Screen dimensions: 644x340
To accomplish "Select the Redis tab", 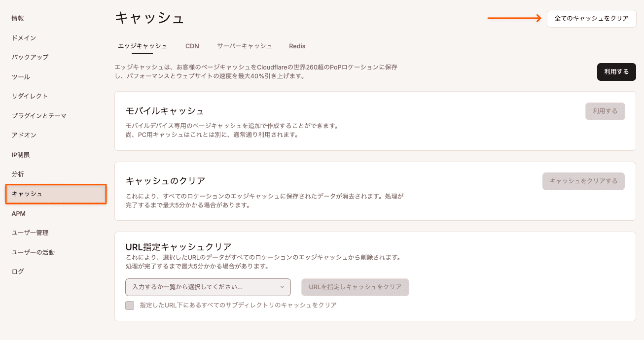I will click(x=297, y=46).
